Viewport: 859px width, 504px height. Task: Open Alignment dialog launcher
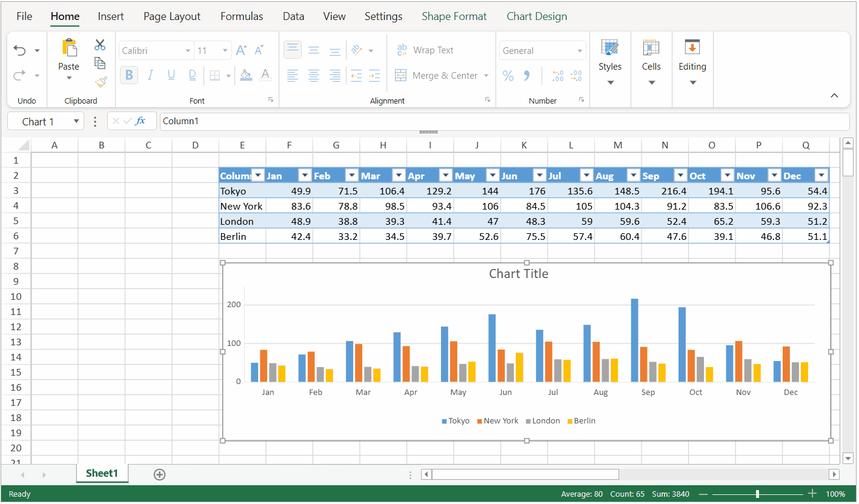click(488, 100)
